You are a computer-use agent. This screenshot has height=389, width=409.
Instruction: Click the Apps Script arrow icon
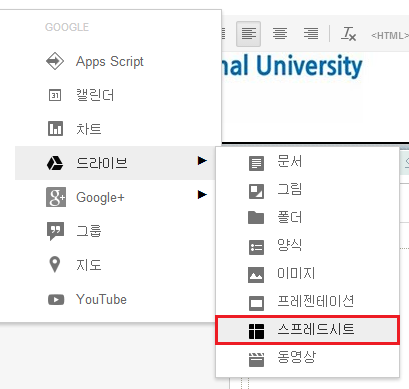(55, 61)
